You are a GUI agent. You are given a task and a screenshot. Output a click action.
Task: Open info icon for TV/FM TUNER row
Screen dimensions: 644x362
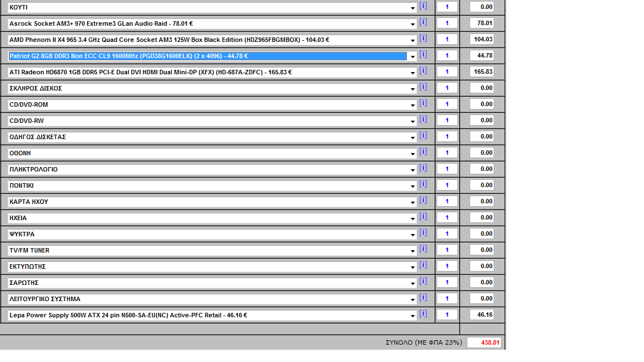pos(423,249)
